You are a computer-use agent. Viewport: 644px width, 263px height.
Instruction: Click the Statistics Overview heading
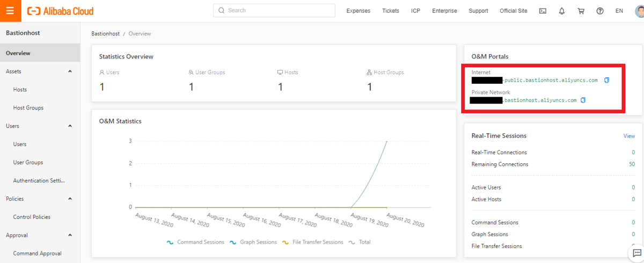[x=126, y=56]
